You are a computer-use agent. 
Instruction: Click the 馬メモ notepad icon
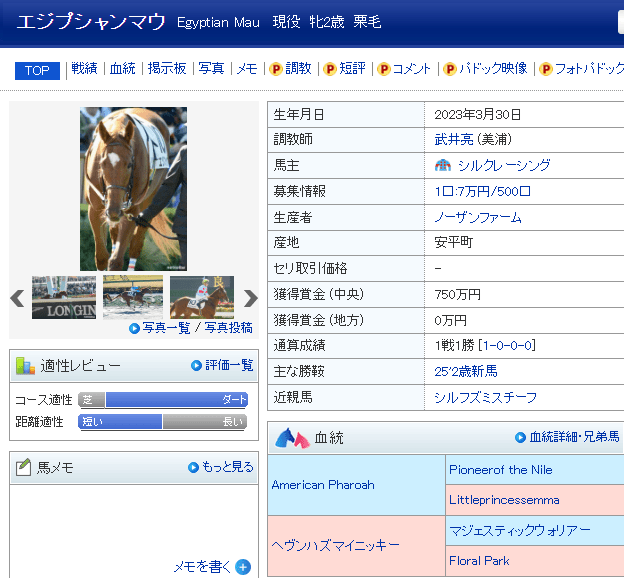[x=23, y=467]
